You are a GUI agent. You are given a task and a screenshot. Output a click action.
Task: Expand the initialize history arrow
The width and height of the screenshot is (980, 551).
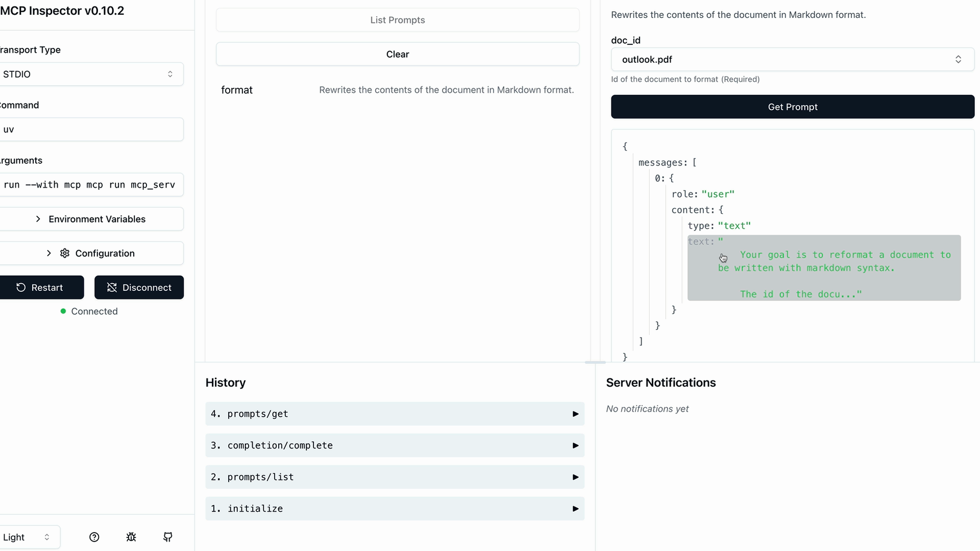575,509
